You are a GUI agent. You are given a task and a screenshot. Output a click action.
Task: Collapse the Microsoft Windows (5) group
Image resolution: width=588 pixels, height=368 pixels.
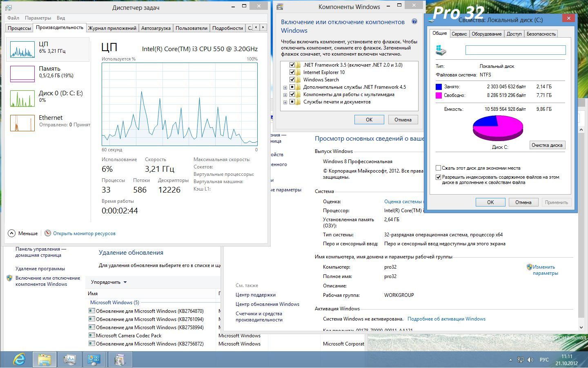(114, 303)
